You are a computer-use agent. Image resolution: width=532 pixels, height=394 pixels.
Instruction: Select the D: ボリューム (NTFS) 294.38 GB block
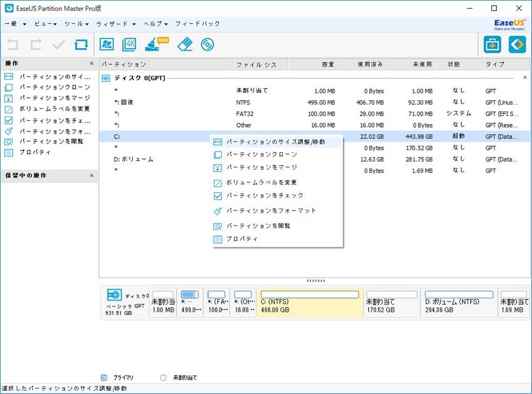point(459,303)
